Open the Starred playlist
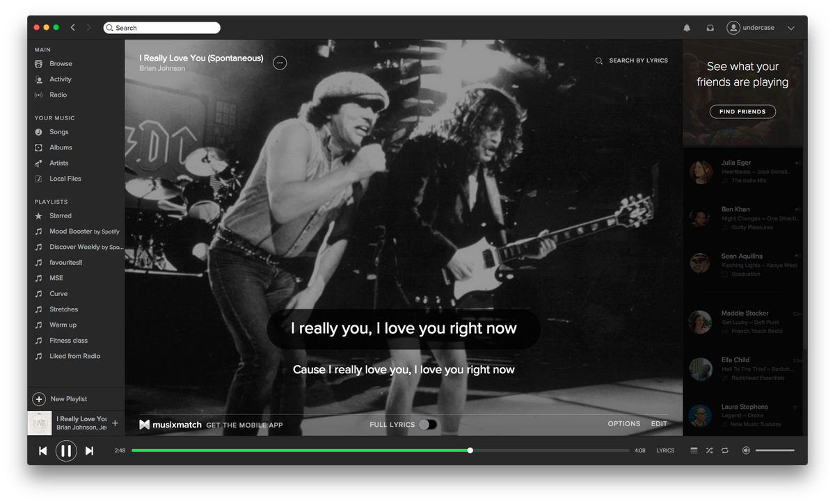The width and height of the screenshot is (835, 504). click(x=61, y=216)
